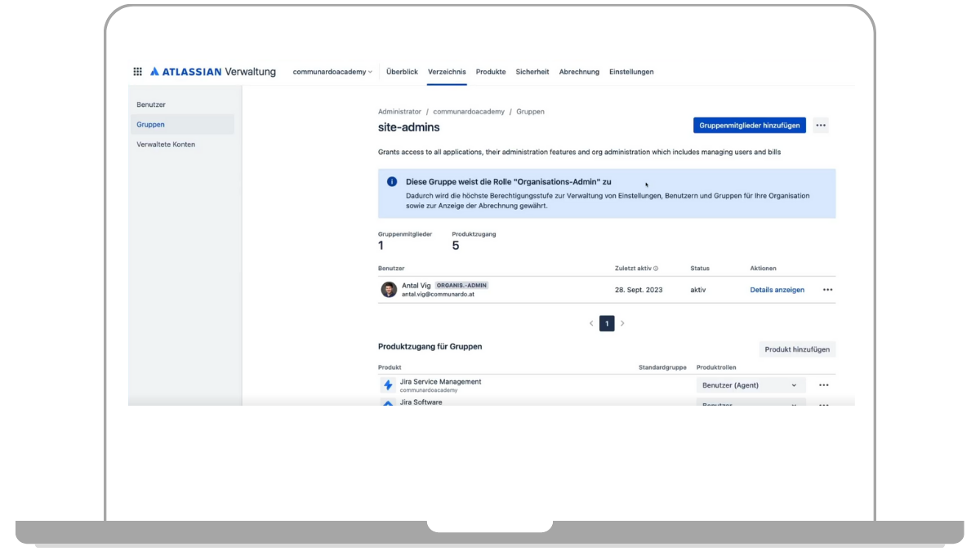The image size is (980, 551).
Task: Open the actions menu for Antal Vig
Action: pos(827,290)
